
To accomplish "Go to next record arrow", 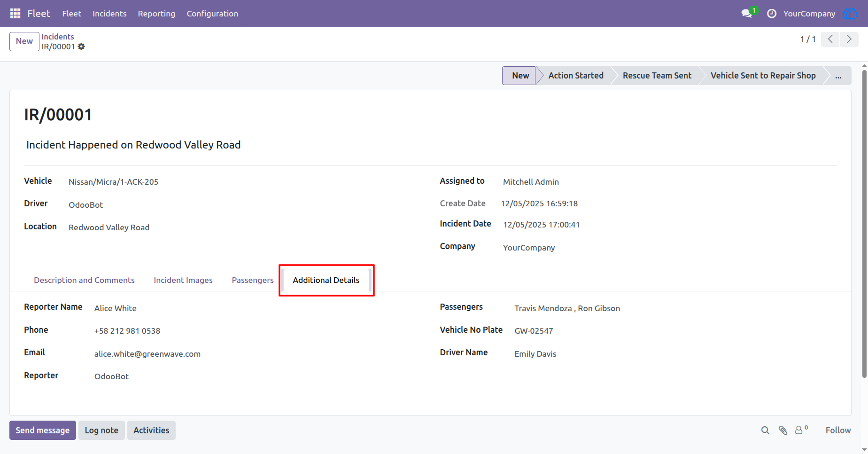I will [849, 39].
